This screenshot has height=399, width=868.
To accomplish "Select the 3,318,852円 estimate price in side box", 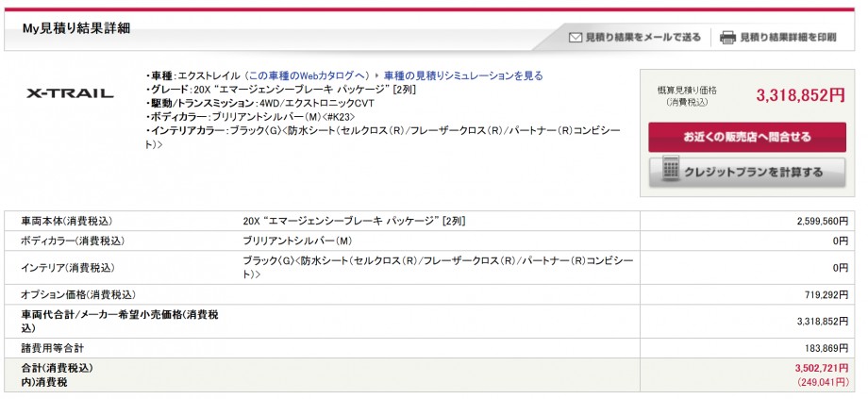I will (x=800, y=95).
